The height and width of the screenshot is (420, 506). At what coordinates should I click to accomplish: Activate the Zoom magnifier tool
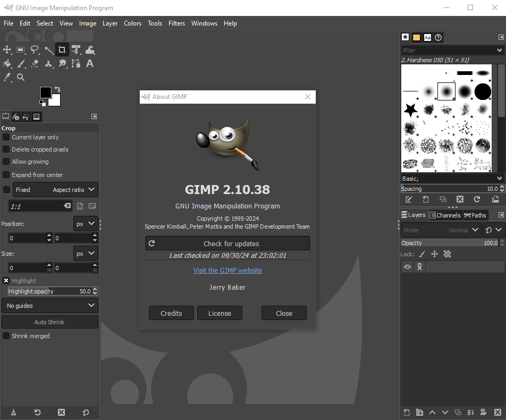[21, 78]
